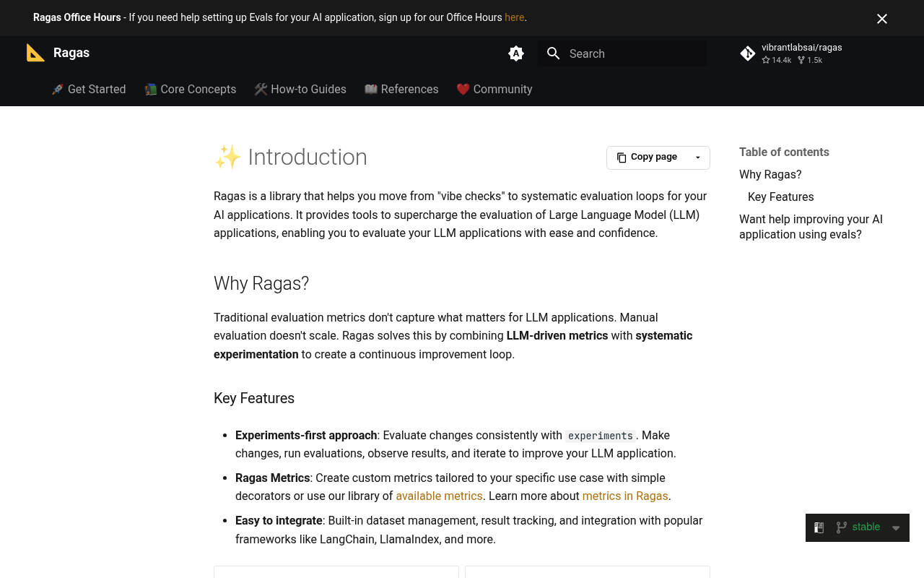Jump to 'Why Ragas?' in table of contents

(770, 174)
